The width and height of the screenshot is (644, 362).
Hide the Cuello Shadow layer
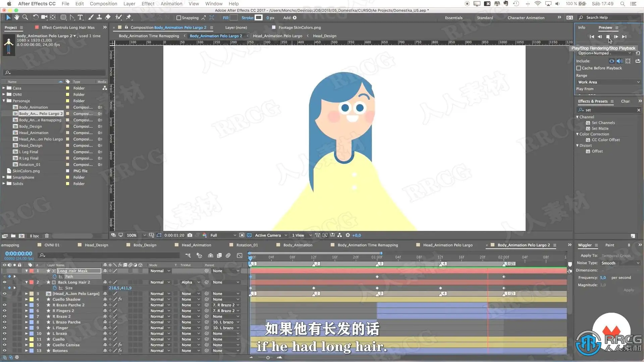click(x=4, y=299)
